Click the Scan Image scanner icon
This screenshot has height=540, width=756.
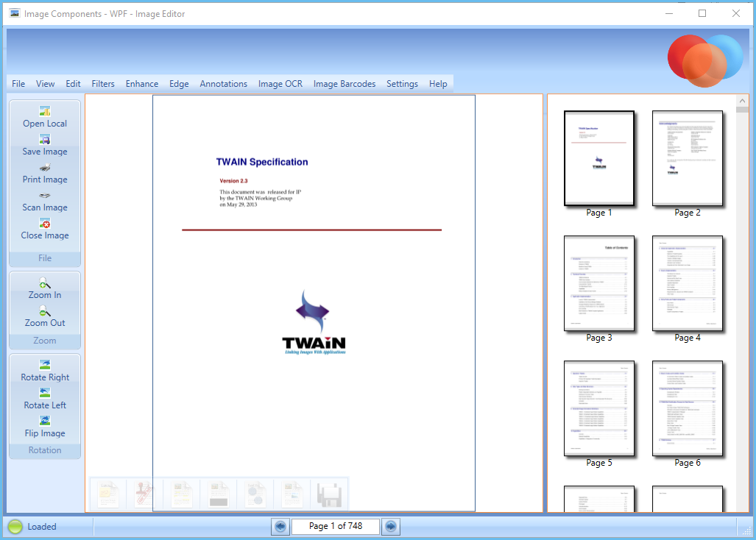pos(45,196)
